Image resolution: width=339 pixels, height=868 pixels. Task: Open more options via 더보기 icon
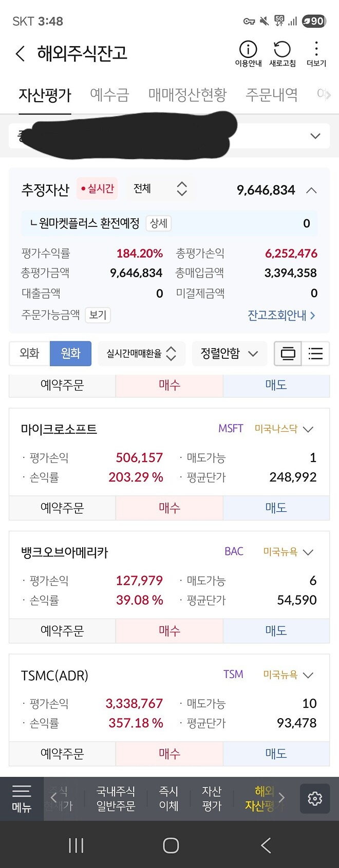316,53
